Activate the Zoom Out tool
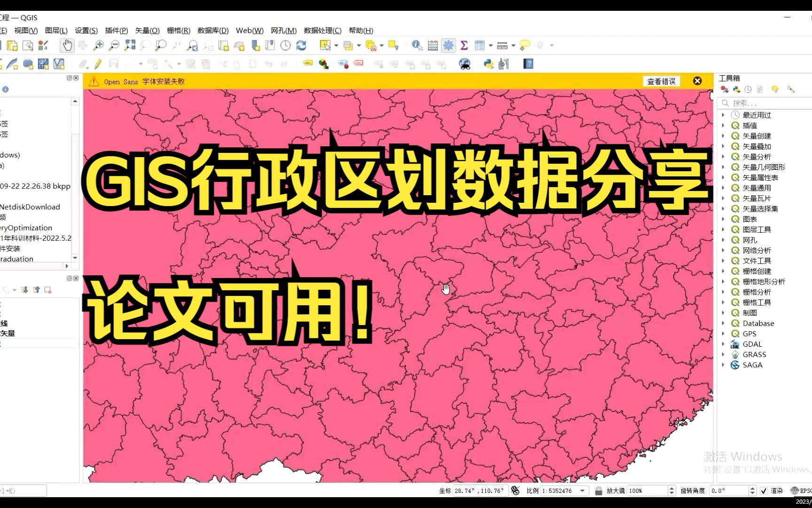 click(114, 45)
